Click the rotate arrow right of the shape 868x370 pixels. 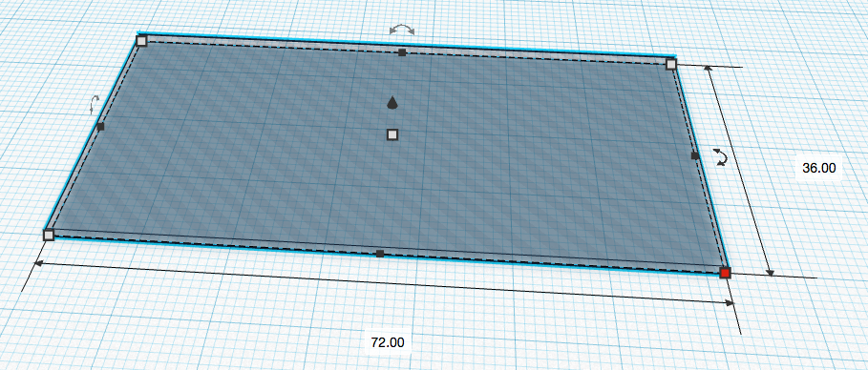pos(720,156)
